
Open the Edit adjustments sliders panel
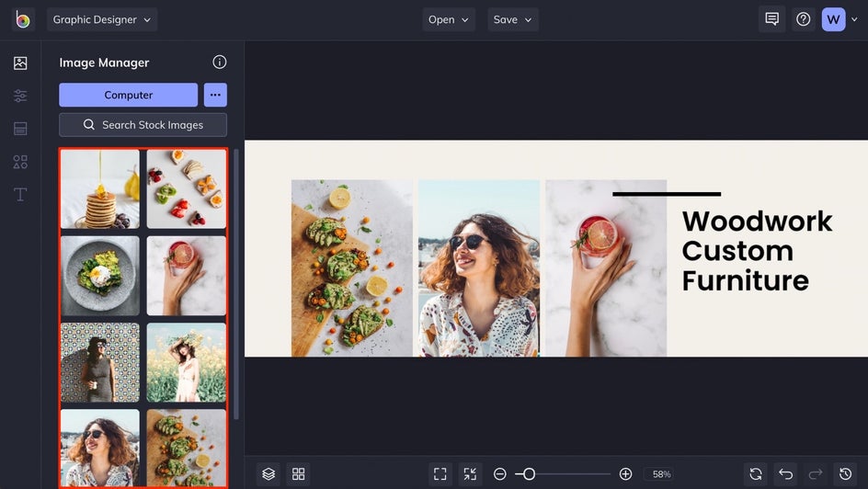click(x=20, y=96)
